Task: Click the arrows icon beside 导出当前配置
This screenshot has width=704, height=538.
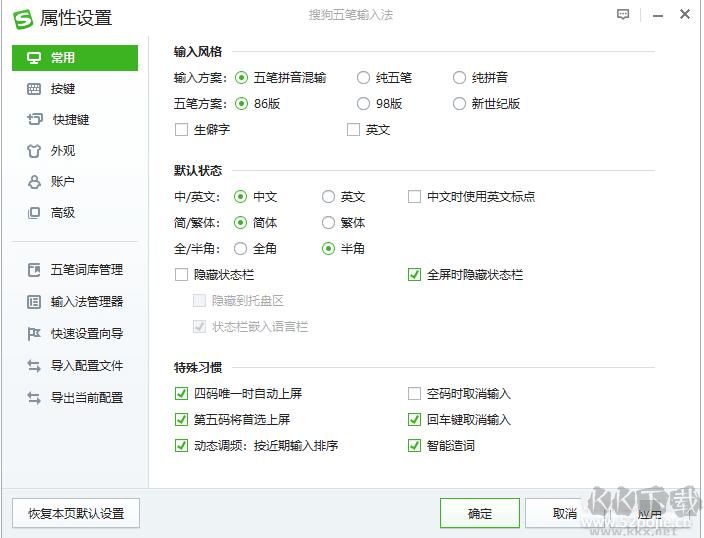Action: tap(34, 397)
